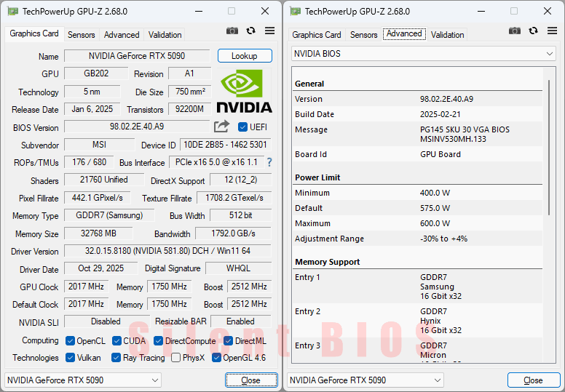Click the Adjustment Range row
The image size is (565, 392).
(418, 239)
